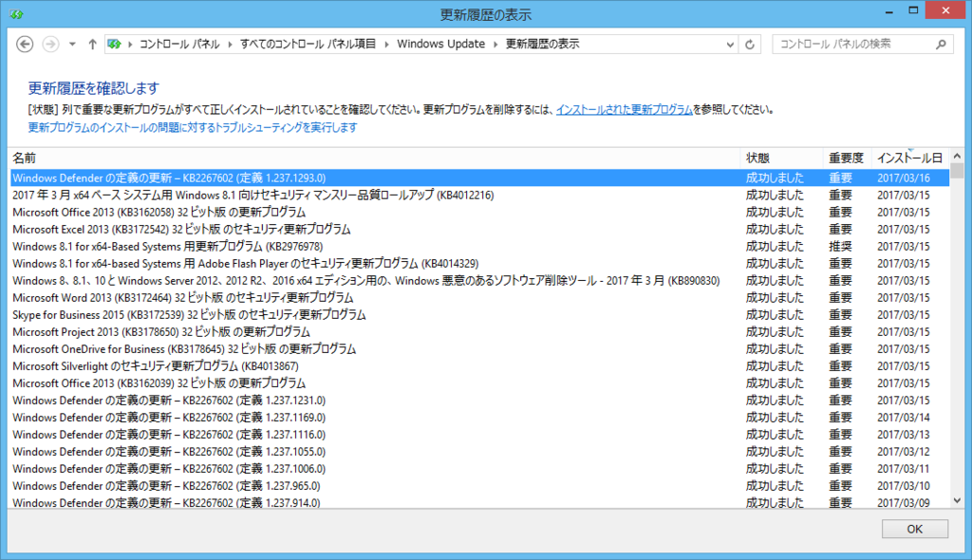Refresh the update history view
The image size is (972, 560).
tap(750, 44)
